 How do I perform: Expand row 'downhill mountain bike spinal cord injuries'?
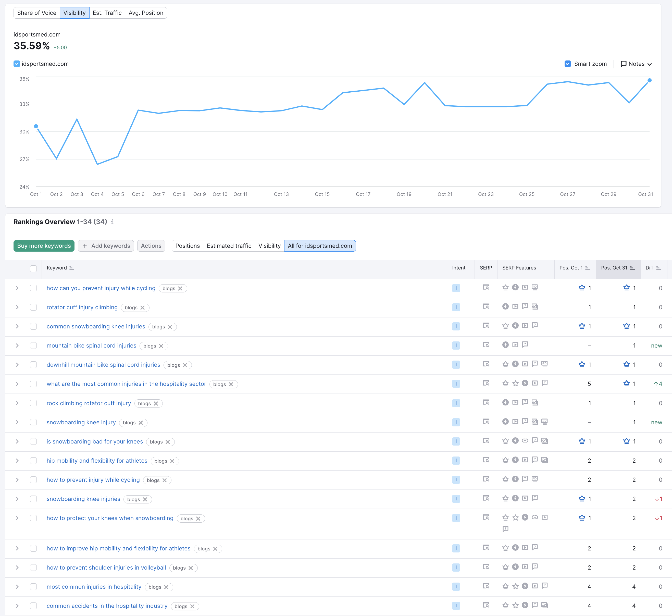(17, 365)
